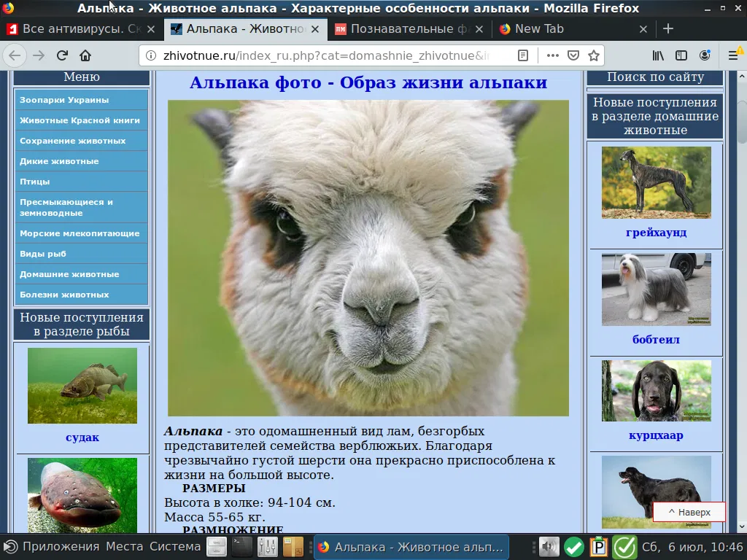747x560 pixels.
Task: Close the New Tab tab
Action: click(x=643, y=29)
